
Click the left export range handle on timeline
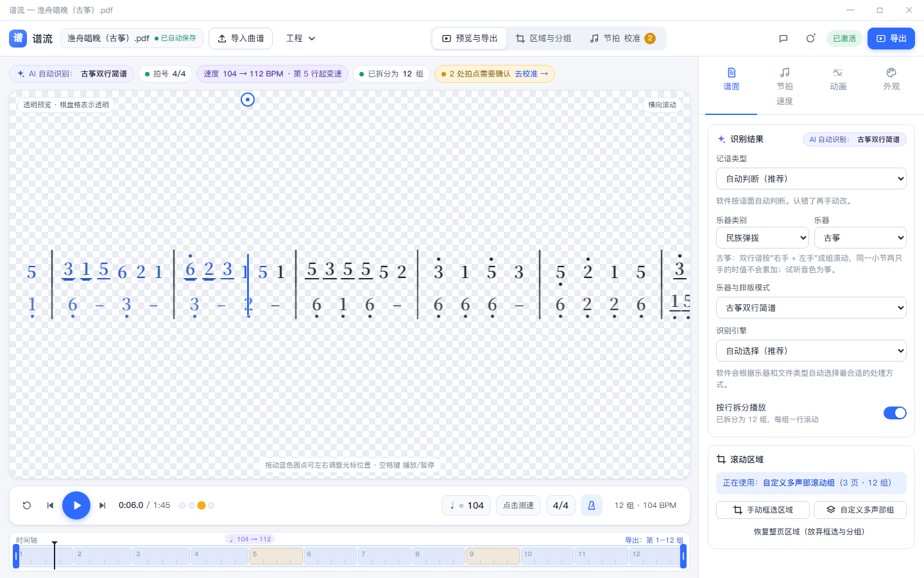pos(16,556)
